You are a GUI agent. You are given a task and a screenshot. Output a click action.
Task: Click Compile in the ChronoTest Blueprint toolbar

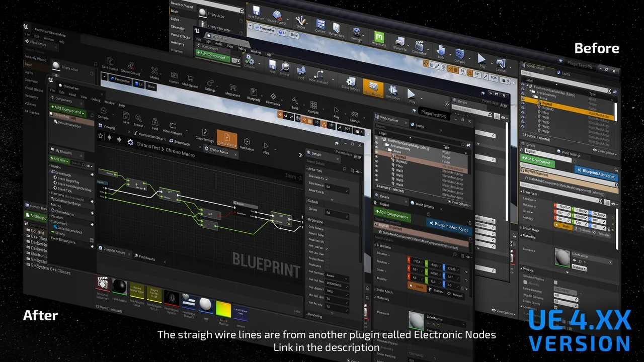103,113
